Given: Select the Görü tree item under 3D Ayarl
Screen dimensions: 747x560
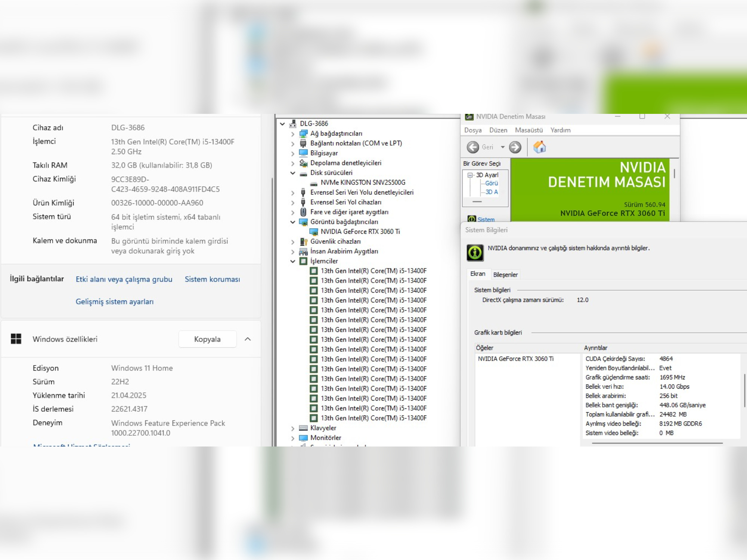Looking at the screenshot, I should (492, 183).
